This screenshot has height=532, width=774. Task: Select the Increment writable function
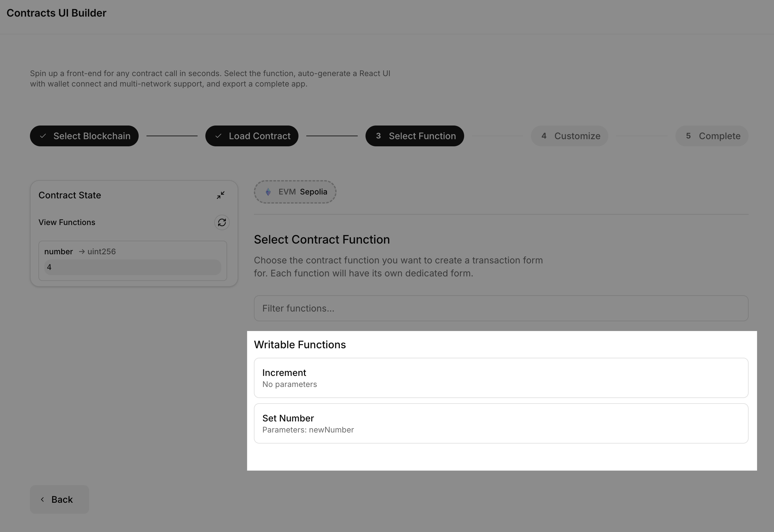[501, 378]
